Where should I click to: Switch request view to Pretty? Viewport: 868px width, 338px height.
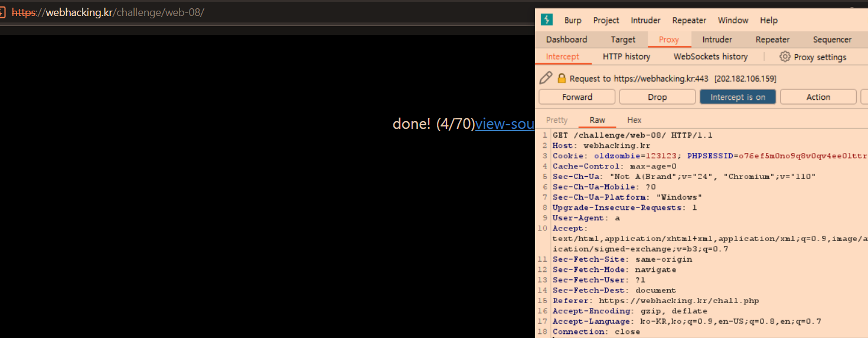point(557,120)
